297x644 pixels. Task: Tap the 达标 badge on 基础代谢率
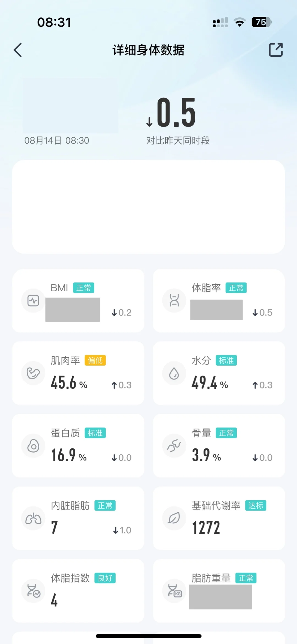(x=256, y=506)
